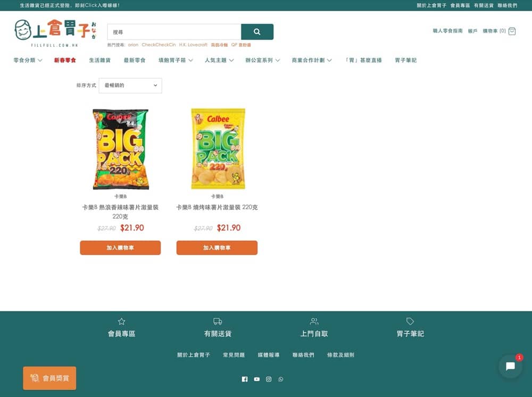The height and width of the screenshot is (397, 532).
Task: Open the live chat bubble widget
Action: click(x=510, y=366)
